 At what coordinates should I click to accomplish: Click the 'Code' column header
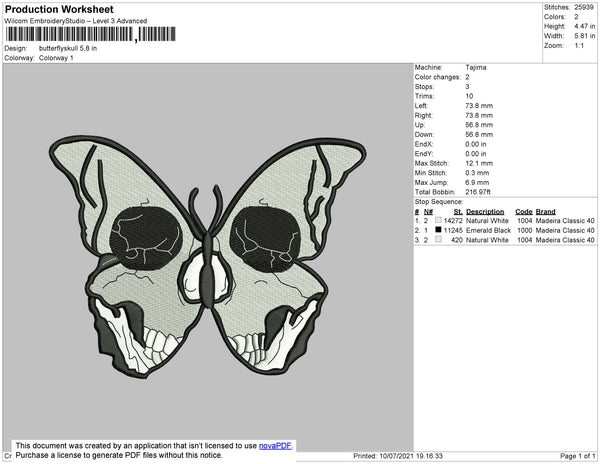tap(524, 212)
